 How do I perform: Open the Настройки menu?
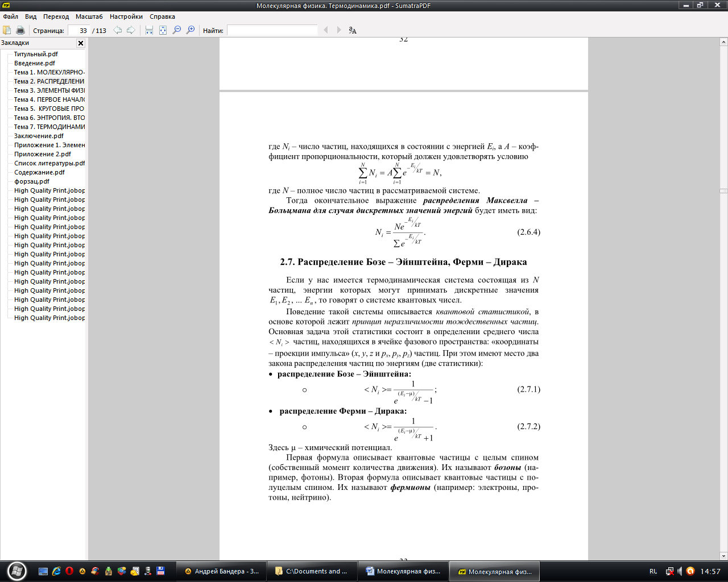point(126,16)
